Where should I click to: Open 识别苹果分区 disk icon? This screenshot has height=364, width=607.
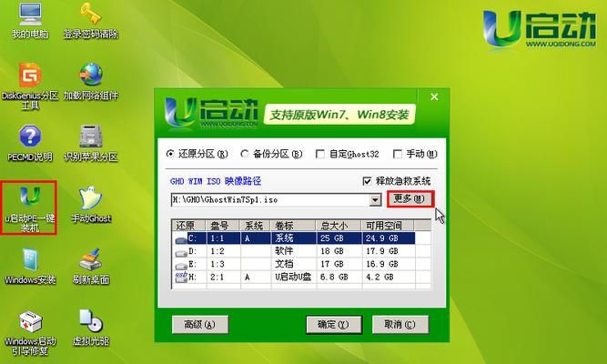(91, 143)
